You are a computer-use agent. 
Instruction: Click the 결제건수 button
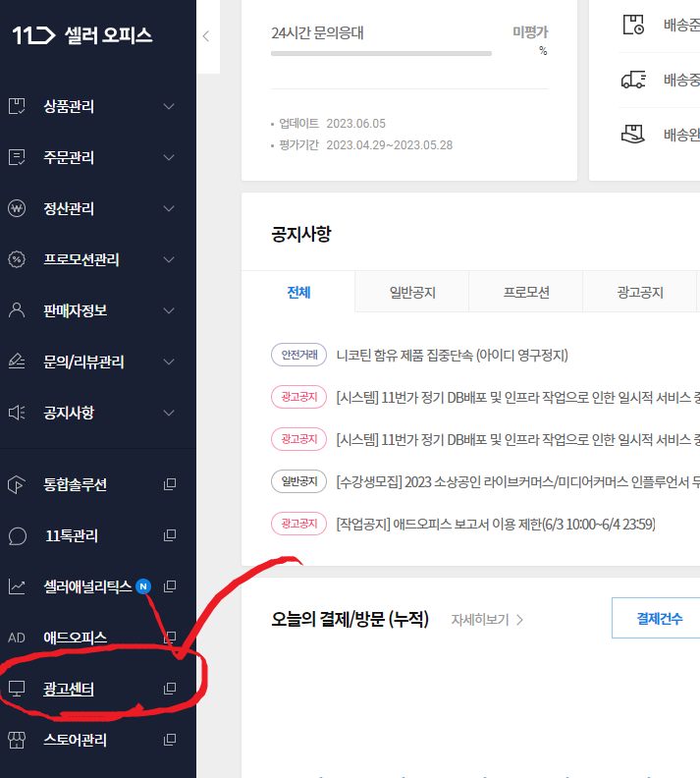click(x=659, y=618)
